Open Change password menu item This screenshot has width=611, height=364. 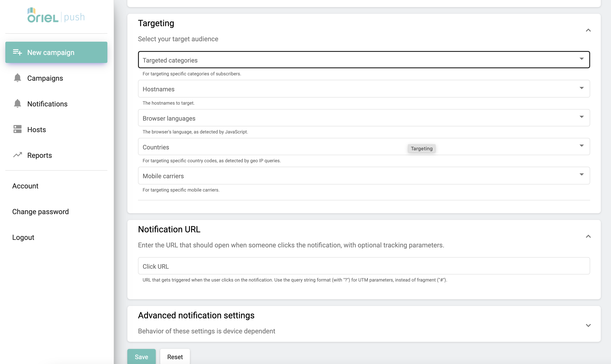[x=41, y=212]
